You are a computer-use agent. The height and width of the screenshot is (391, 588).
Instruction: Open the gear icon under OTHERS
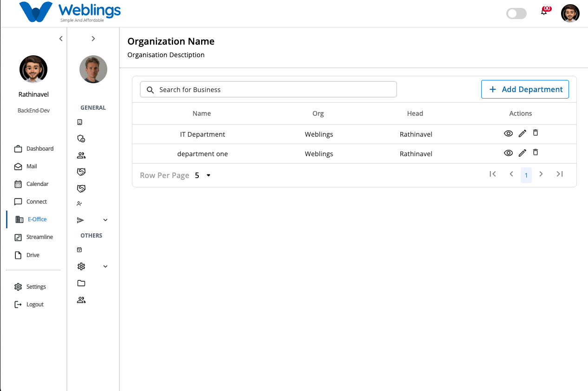(x=81, y=266)
